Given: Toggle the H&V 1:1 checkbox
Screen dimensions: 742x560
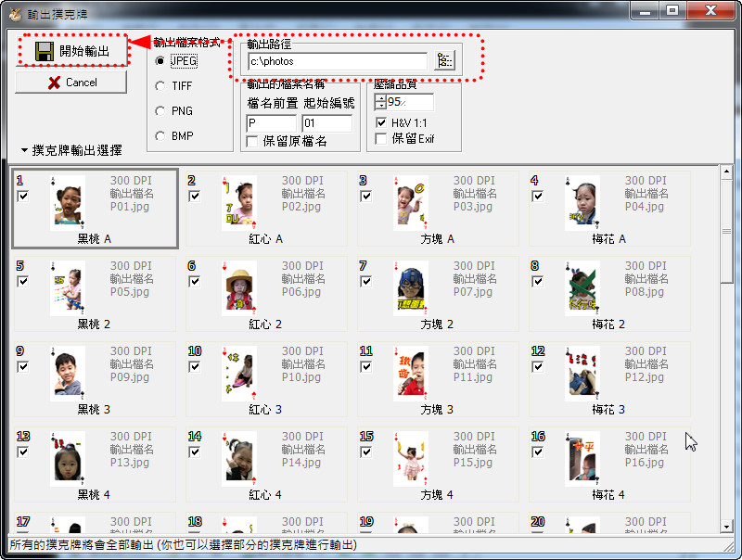Looking at the screenshot, I should pyautogui.click(x=381, y=123).
